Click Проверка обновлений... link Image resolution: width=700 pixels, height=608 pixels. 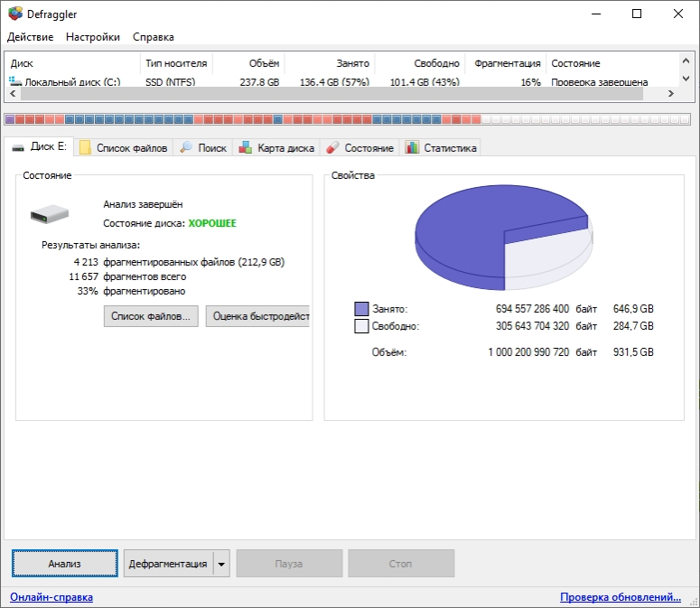(x=621, y=597)
